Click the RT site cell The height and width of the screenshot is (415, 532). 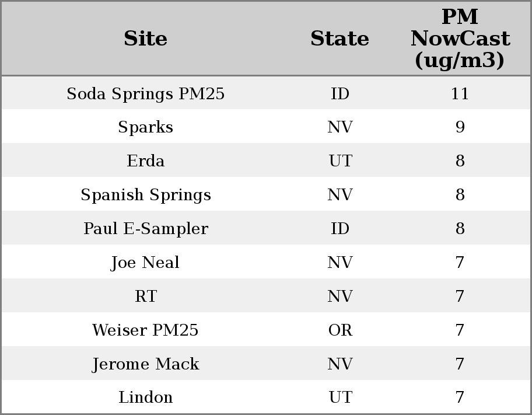(x=145, y=297)
